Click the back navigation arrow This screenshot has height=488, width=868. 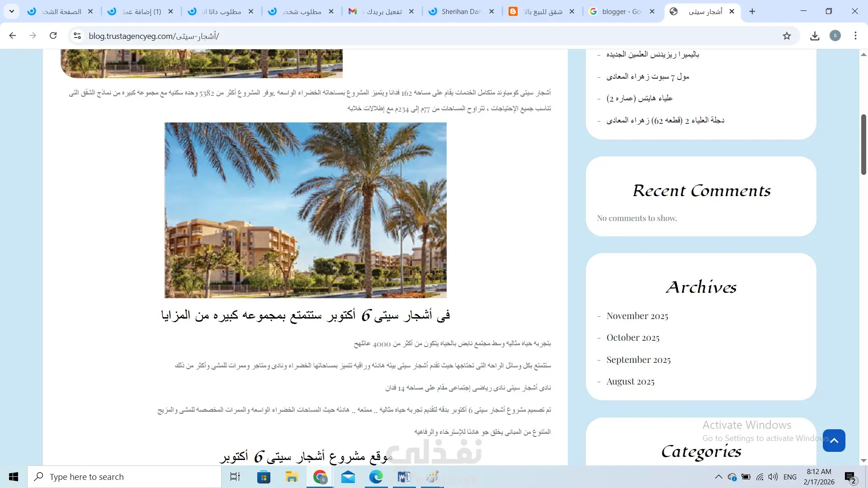[x=13, y=36]
